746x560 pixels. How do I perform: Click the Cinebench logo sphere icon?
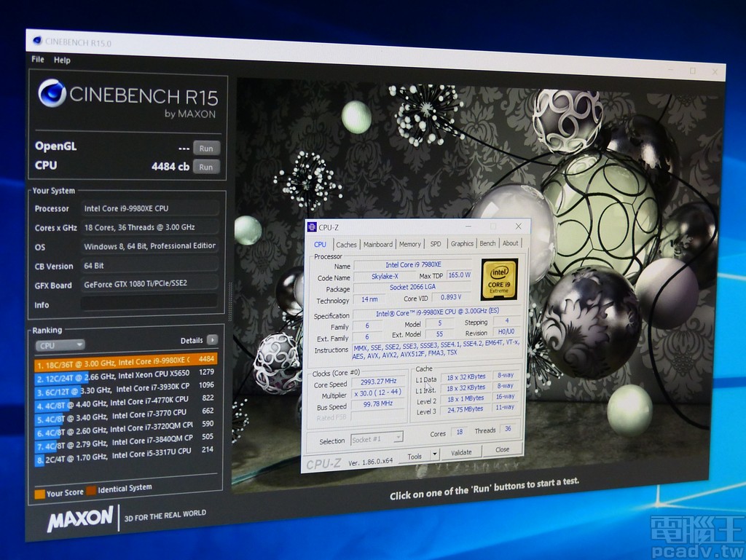coord(52,94)
